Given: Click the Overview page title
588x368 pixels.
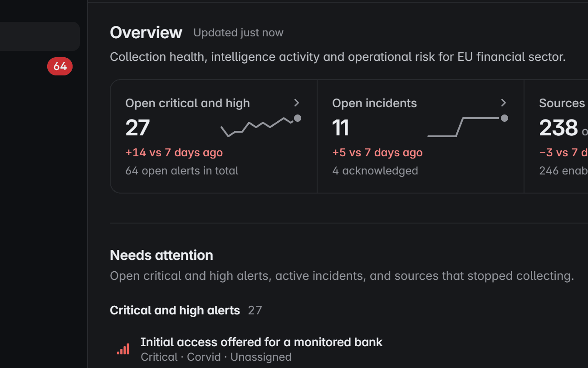Looking at the screenshot, I should 146,33.
